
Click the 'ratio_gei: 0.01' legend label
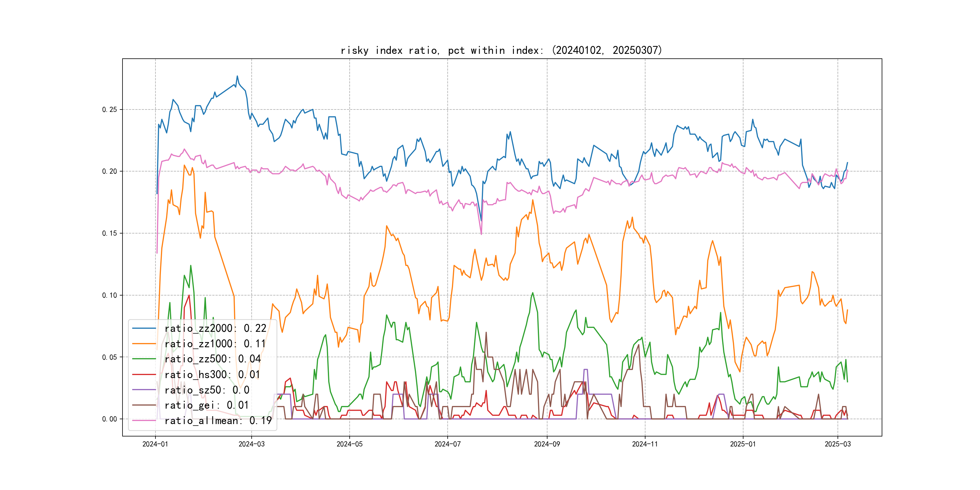pos(207,405)
